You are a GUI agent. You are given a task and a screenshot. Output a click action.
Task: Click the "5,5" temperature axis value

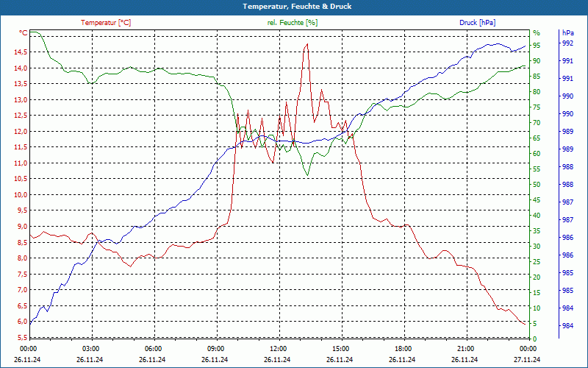tap(22, 337)
